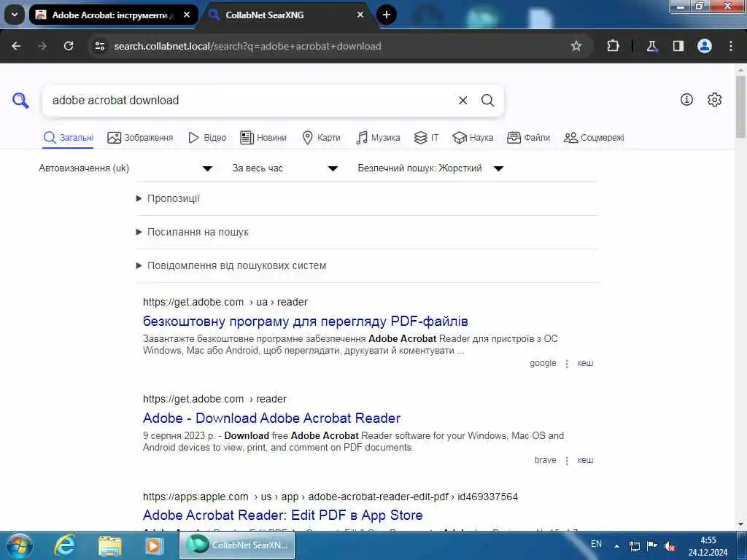747x560 pixels.
Task: Launch Internet Explorer from taskbar
Action: tap(64, 545)
